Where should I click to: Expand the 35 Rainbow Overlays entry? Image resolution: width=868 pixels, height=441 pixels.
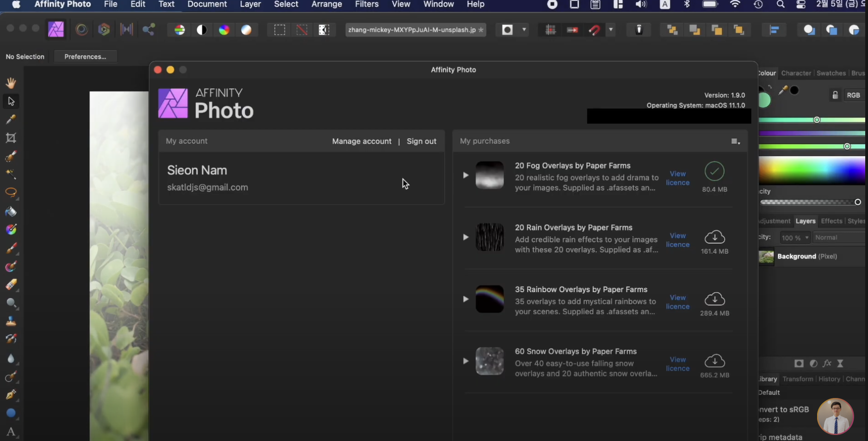pyautogui.click(x=465, y=299)
